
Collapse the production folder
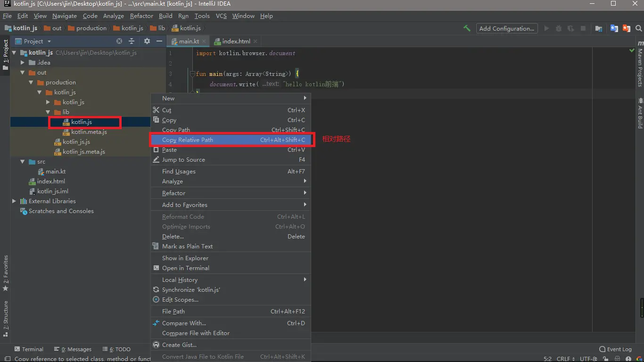[31, 82]
